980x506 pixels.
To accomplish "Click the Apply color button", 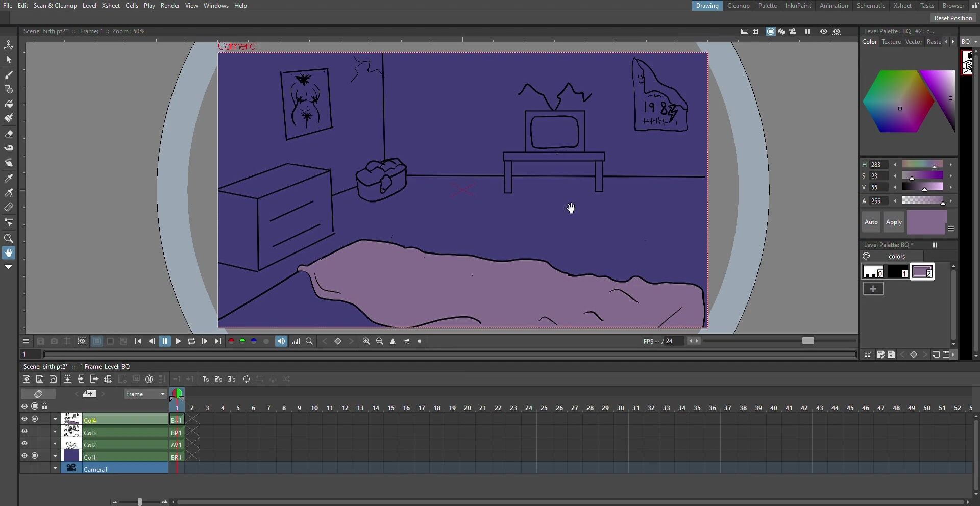I will (894, 222).
